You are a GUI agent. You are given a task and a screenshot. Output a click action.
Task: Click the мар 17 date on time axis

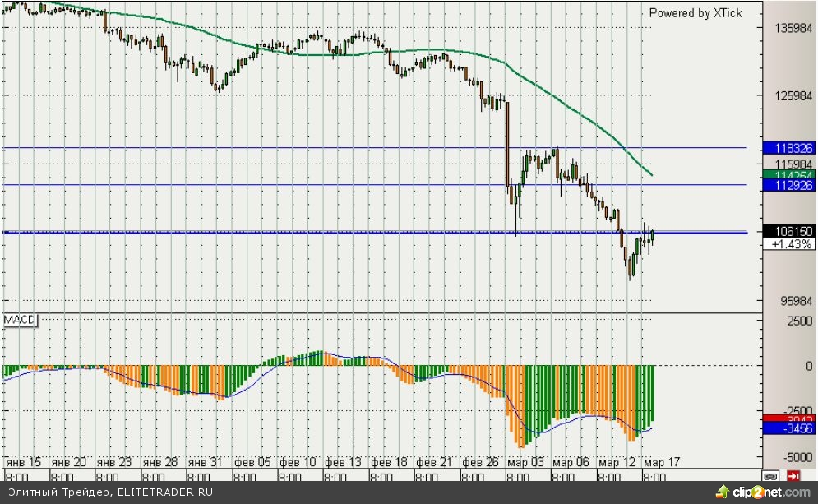[660, 462]
